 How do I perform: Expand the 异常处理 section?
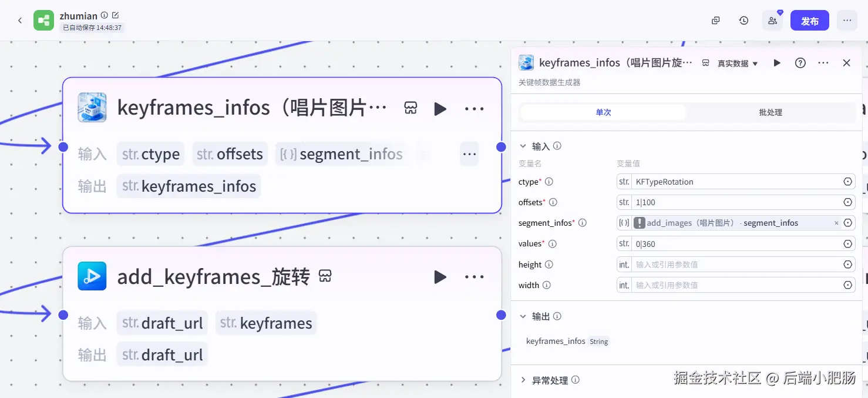523,380
